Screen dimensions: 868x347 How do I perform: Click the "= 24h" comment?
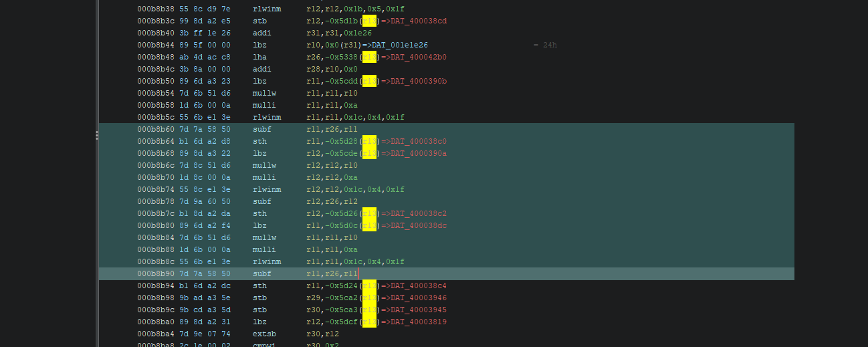[x=545, y=45]
